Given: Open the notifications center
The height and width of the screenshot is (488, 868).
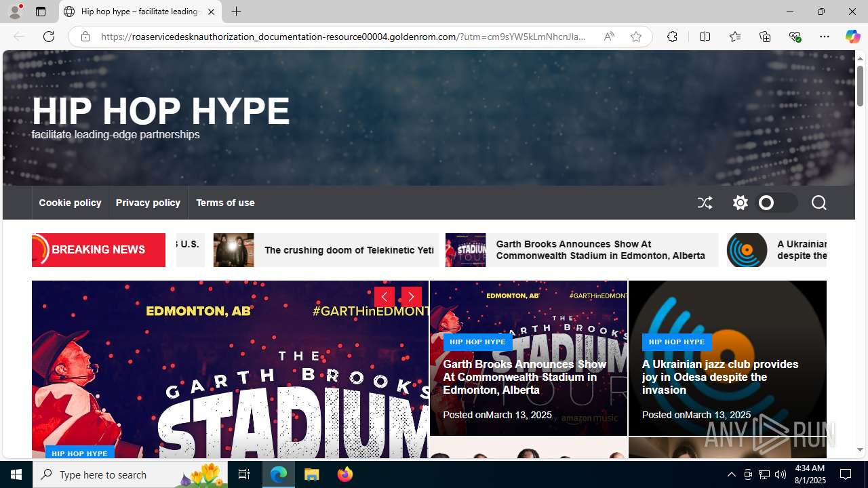Looking at the screenshot, I should (x=846, y=474).
